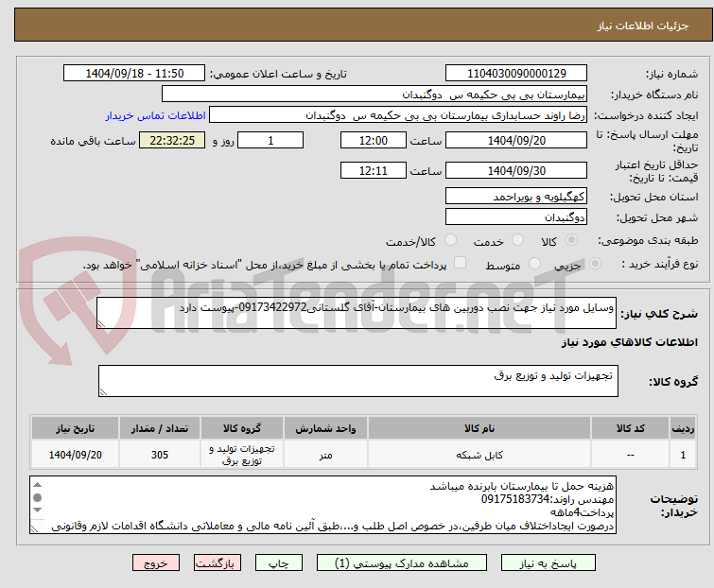
Task: Toggle the اسناد خزانه اسلامی payment checkbox
Action: pos(461,263)
